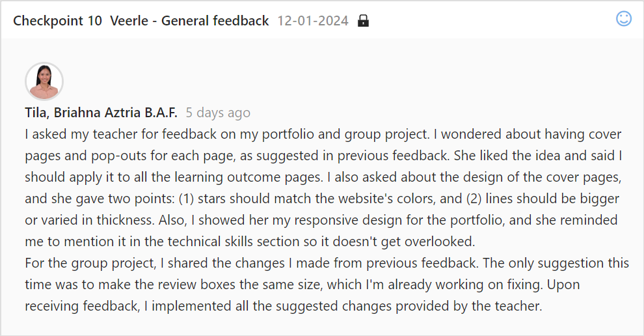Click the line starting 'For the group project'
Image resolution: width=644 pixels, height=336 pixels.
click(x=327, y=263)
